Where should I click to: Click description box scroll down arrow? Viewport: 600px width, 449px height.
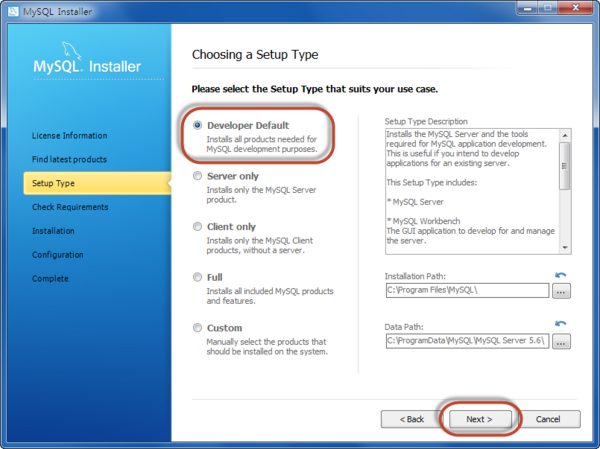coord(565,248)
